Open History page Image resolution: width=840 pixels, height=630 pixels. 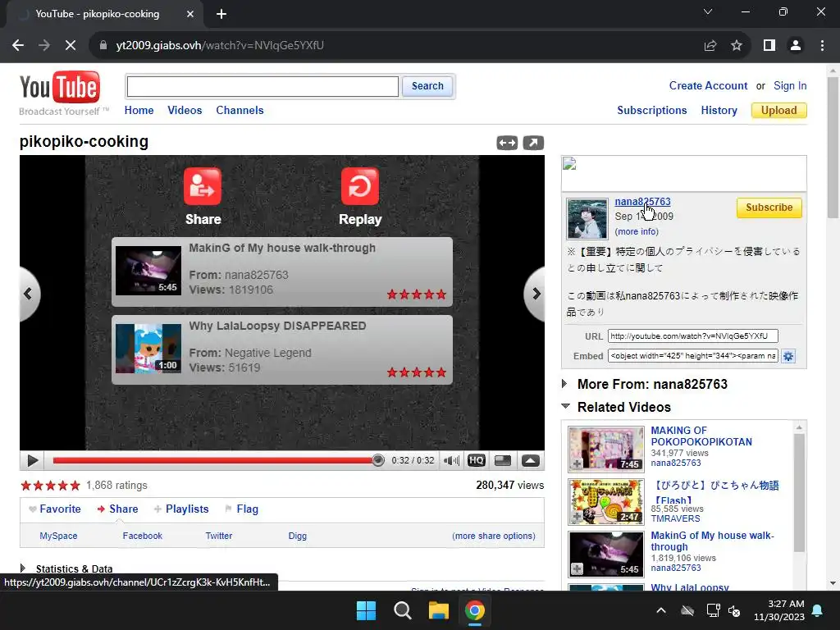point(719,111)
